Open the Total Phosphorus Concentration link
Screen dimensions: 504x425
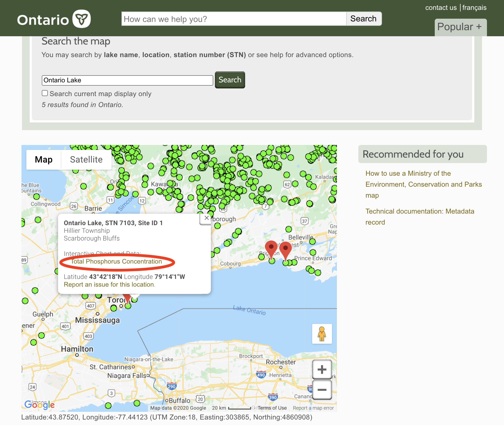coord(117,261)
